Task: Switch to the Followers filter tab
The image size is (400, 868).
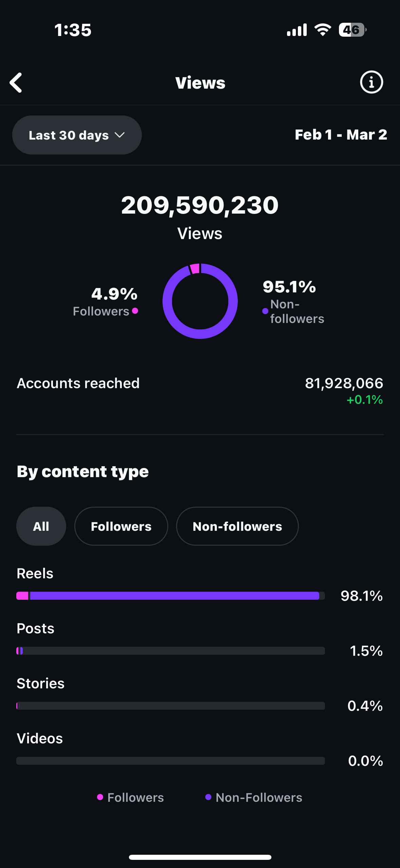Action: click(x=121, y=526)
